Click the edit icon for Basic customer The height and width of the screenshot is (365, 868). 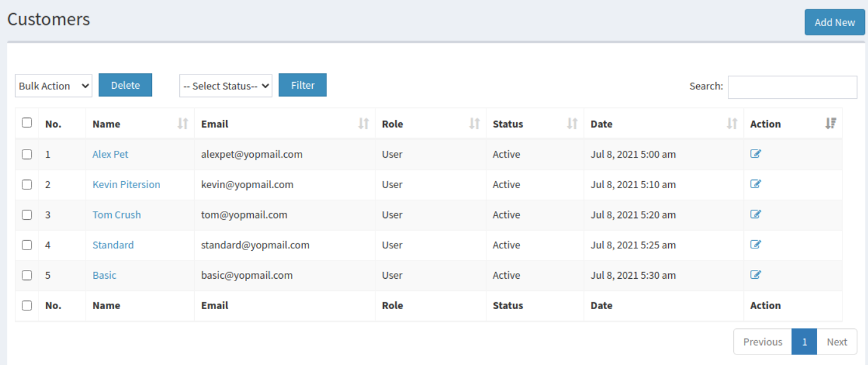pos(755,274)
